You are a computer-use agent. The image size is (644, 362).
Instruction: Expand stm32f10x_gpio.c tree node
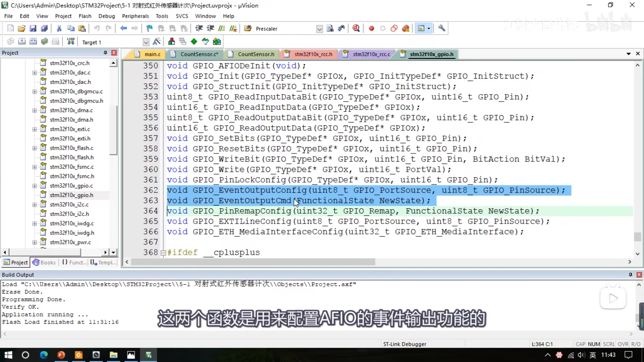pyautogui.click(x=34, y=186)
